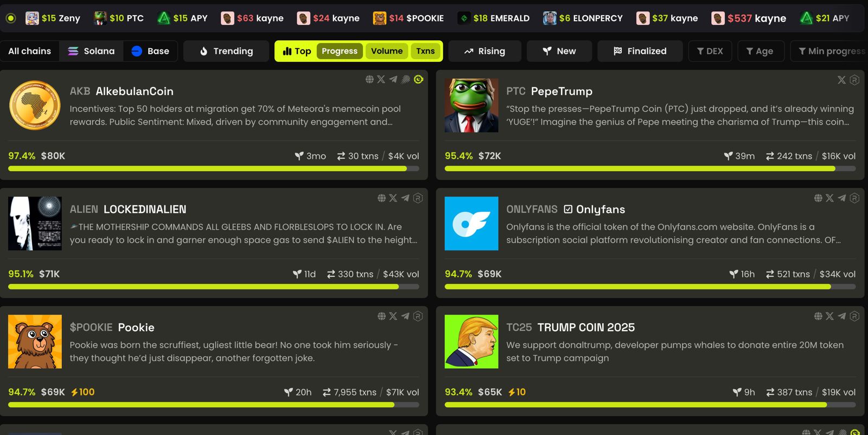Open the Age filter dropdown
The width and height of the screenshot is (868, 435).
point(759,51)
